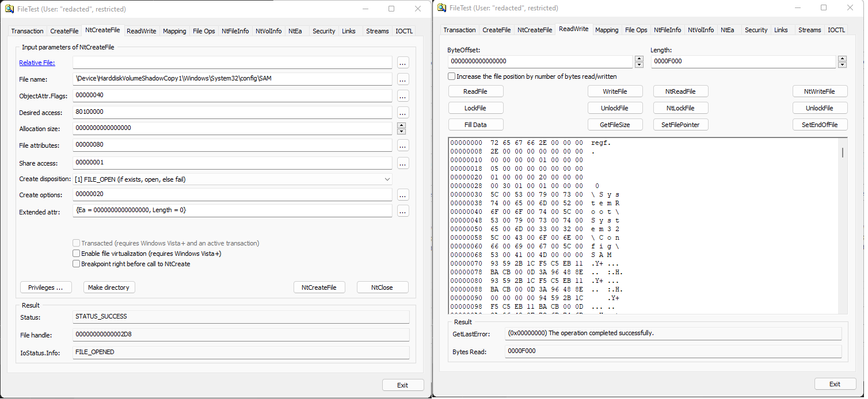The width and height of the screenshot is (868, 399).
Task: Click the NtCreateFile button
Action: point(319,287)
